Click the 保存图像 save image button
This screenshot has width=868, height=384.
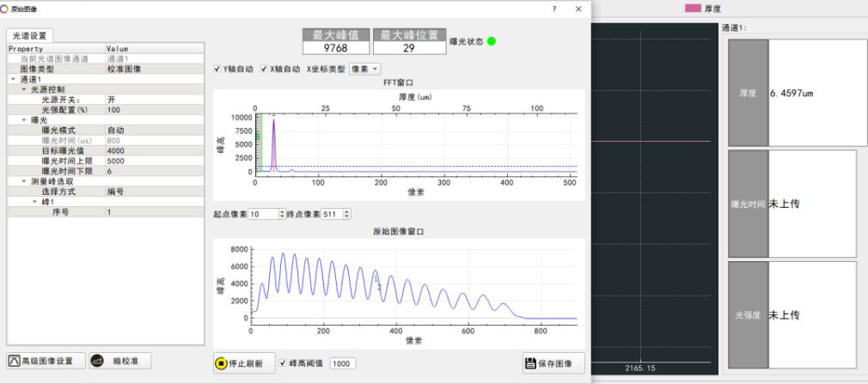553,363
